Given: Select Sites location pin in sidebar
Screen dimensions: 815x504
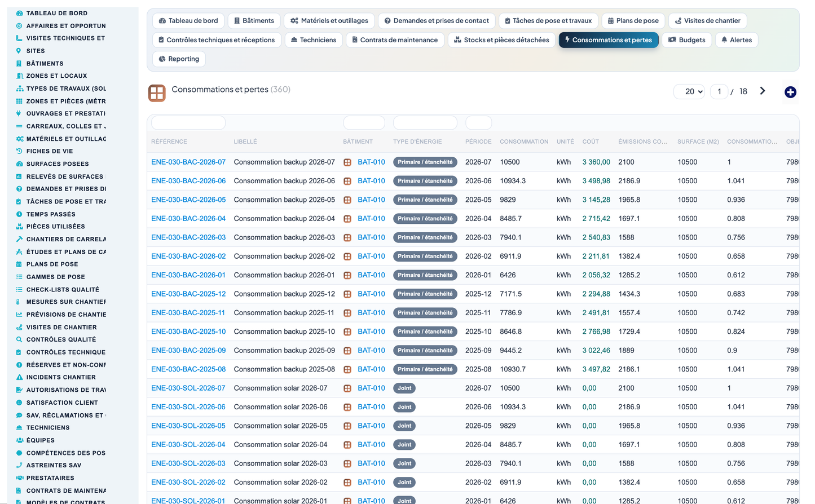Looking at the screenshot, I should tap(19, 51).
